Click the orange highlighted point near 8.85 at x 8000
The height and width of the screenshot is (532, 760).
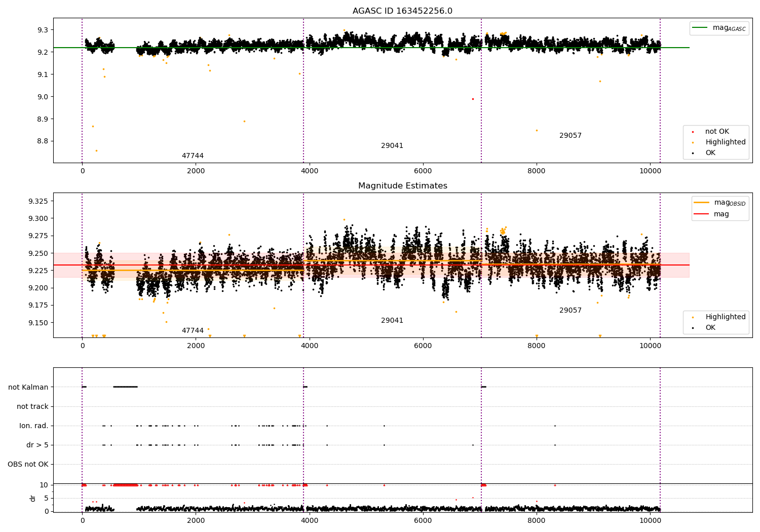coord(537,130)
